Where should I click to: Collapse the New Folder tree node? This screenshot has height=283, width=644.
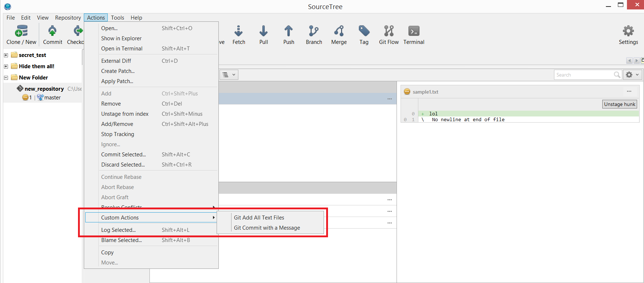pos(6,78)
